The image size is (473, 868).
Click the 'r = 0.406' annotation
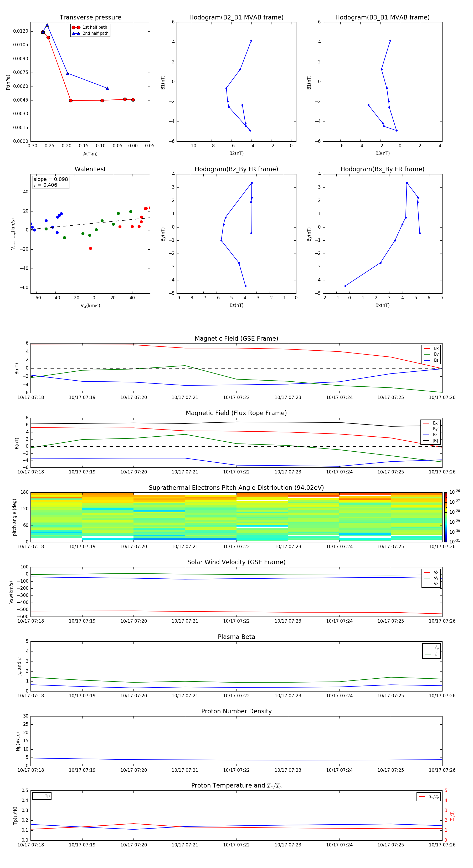click(45, 185)
